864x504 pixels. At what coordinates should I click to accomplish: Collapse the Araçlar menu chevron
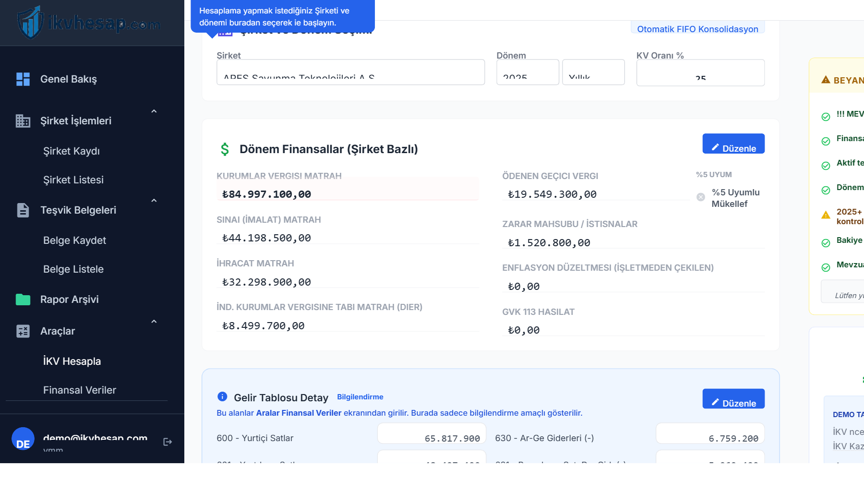(154, 322)
